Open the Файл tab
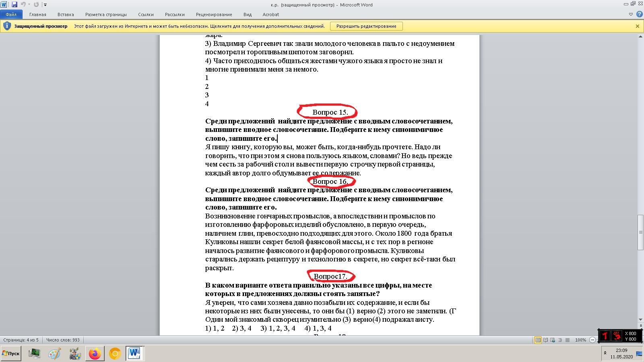Screen dimensions: 644x362 click(x=11, y=14)
